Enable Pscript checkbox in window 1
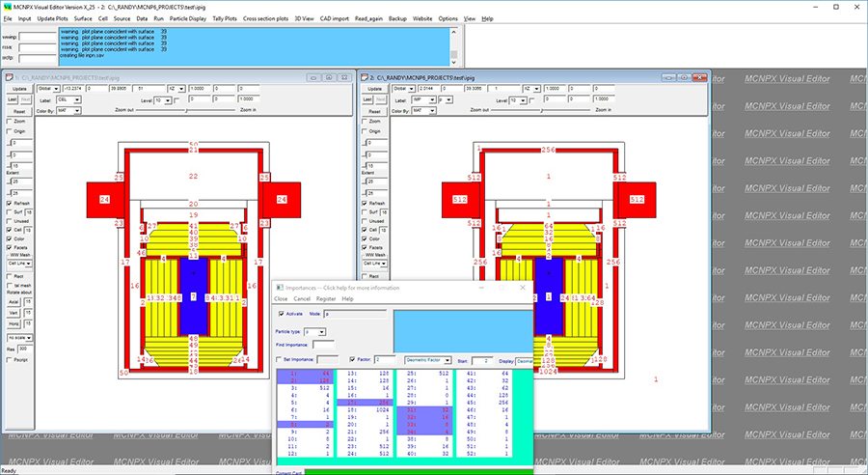Image resolution: width=868 pixels, height=475 pixels. (10, 360)
